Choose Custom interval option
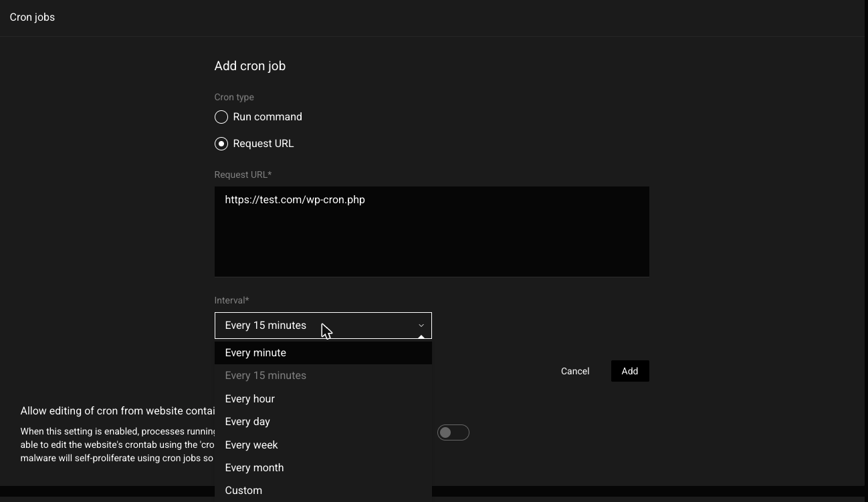 pyautogui.click(x=323, y=491)
